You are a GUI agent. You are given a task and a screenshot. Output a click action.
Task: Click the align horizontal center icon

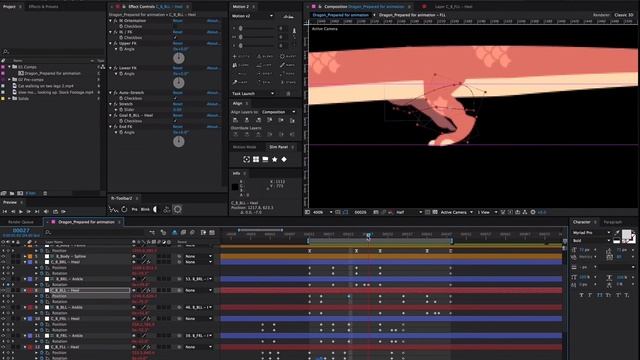(247, 120)
